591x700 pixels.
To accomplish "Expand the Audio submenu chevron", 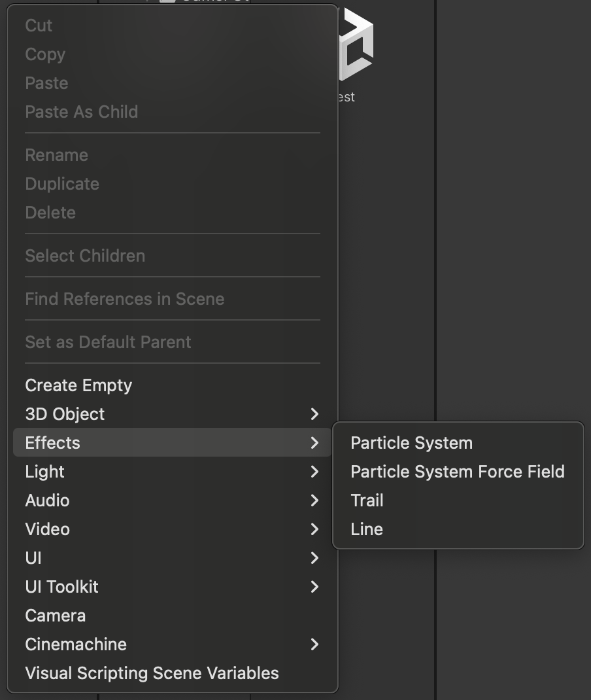I will pos(314,500).
